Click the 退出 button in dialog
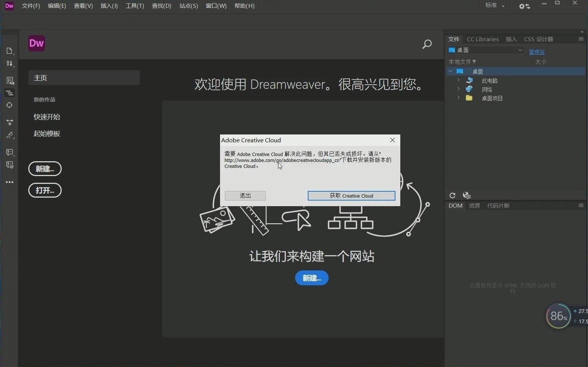The width and height of the screenshot is (588, 367). tap(245, 196)
